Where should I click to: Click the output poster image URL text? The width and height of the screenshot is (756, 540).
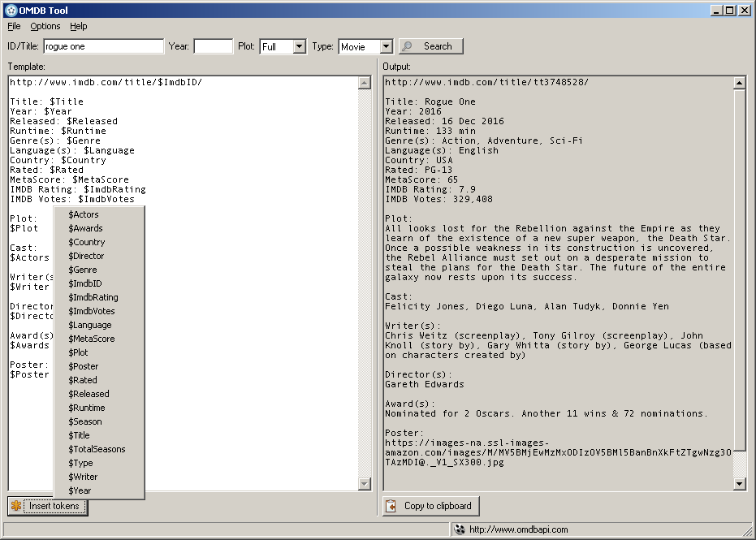tap(558, 453)
